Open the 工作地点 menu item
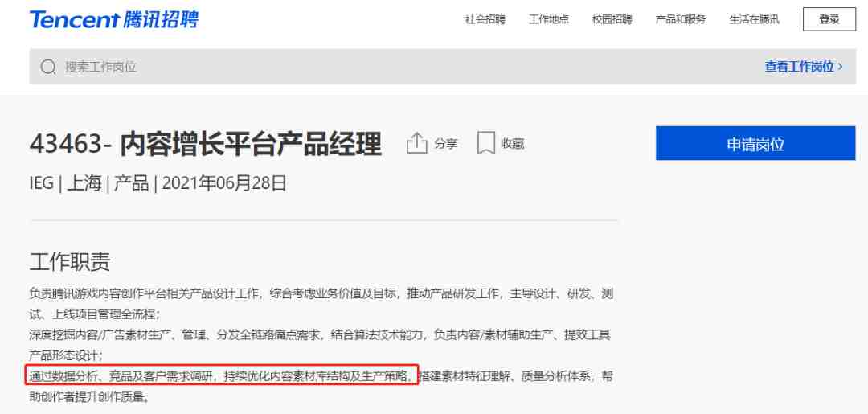The image size is (868, 414). pos(549,19)
